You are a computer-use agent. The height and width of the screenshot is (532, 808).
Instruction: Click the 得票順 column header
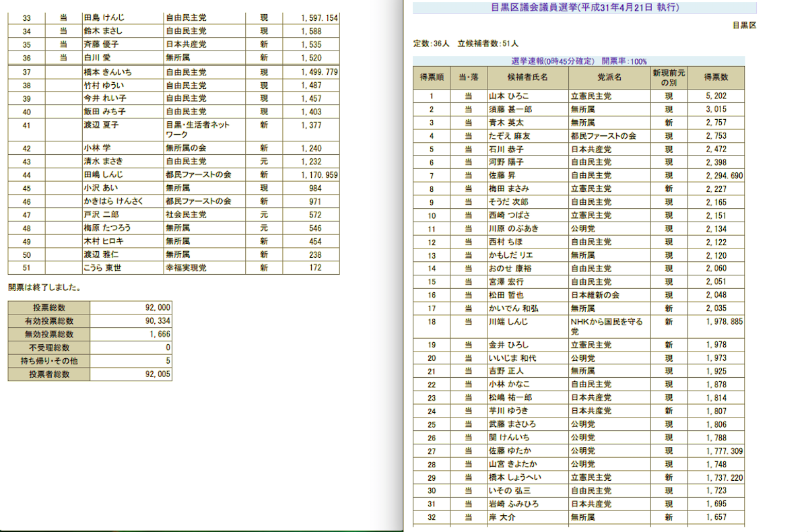[431, 77]
